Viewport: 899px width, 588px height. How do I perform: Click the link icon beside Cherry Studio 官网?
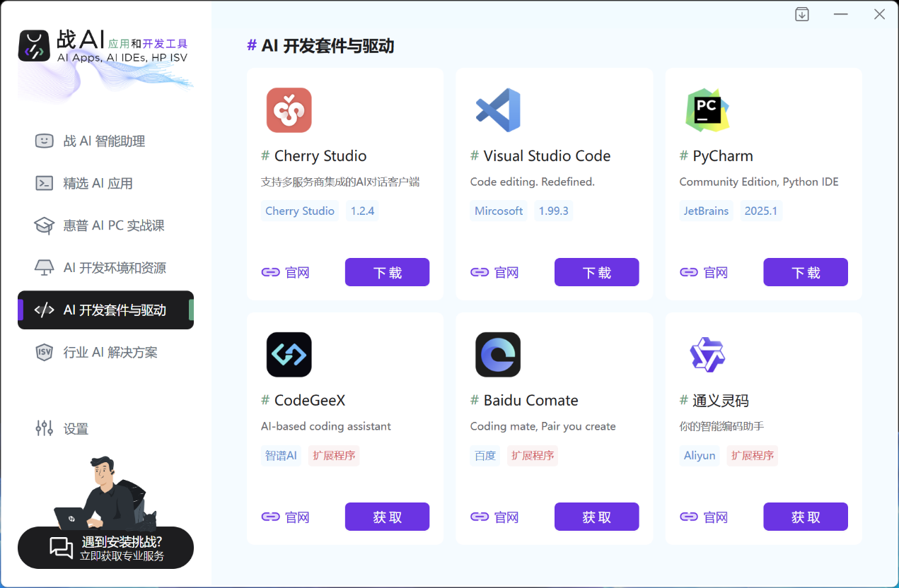[271, 271]
